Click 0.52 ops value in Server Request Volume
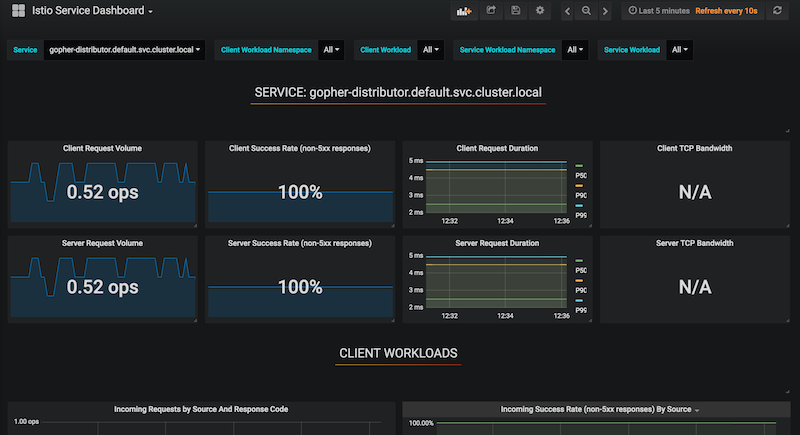 pyautogui.click(x=102, y=287)
